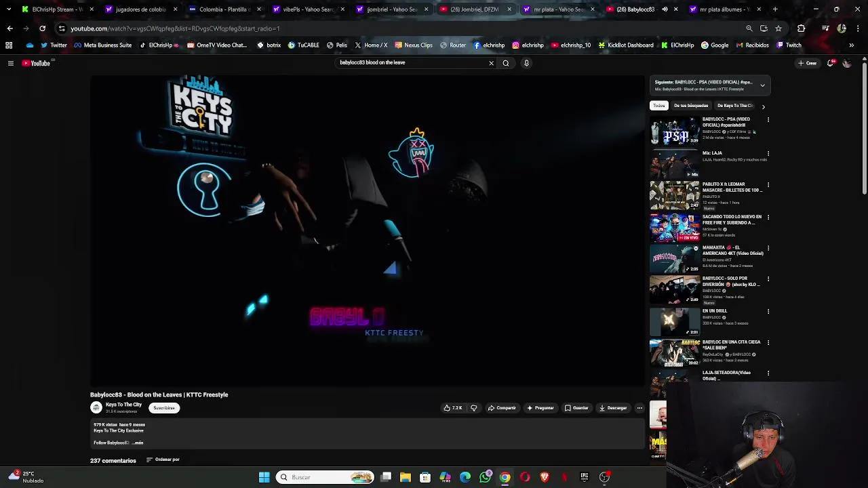Open the weather widget showing 25°C

(x=26, y=477)
